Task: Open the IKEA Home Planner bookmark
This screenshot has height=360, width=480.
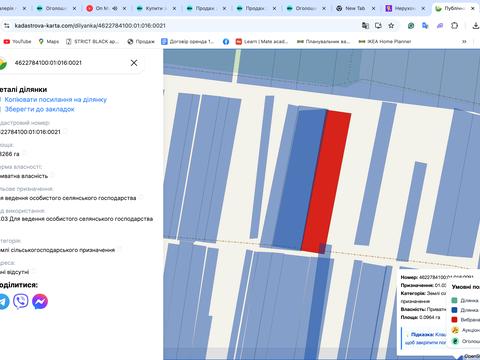Action: click(385, 42)
